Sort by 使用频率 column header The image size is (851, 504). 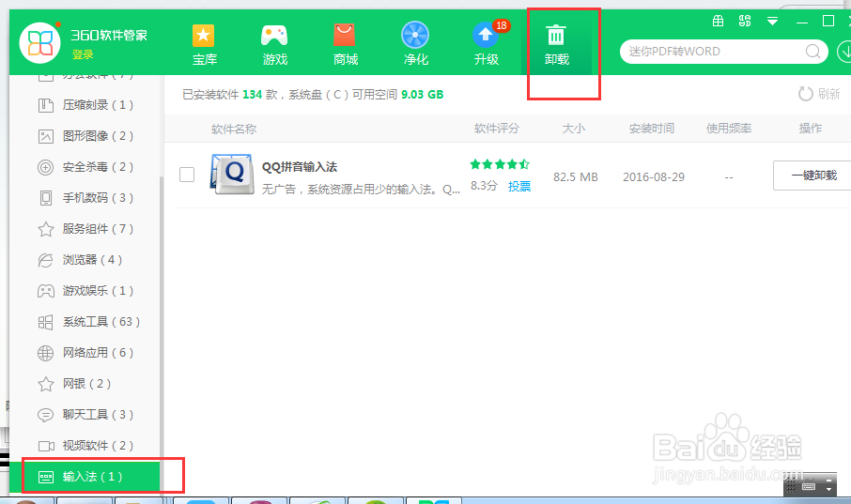point(729,129)
